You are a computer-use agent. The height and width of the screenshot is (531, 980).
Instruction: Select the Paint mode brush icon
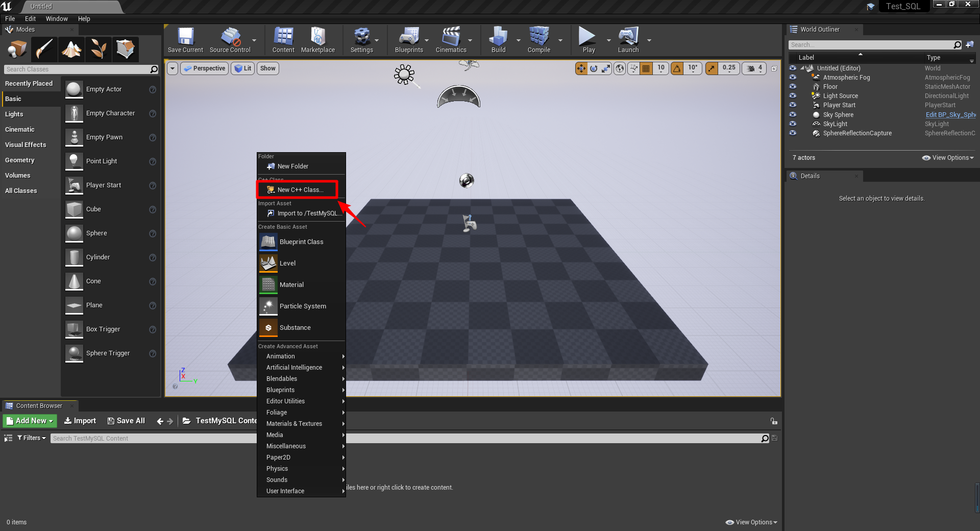tap(44, 49)
